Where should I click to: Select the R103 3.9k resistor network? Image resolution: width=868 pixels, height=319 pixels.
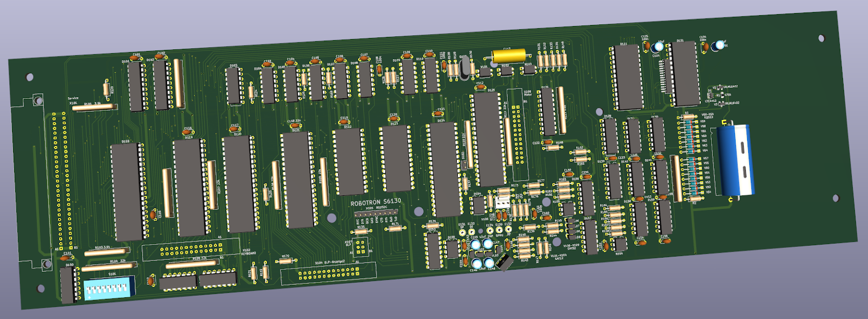(x=106, y=252)
